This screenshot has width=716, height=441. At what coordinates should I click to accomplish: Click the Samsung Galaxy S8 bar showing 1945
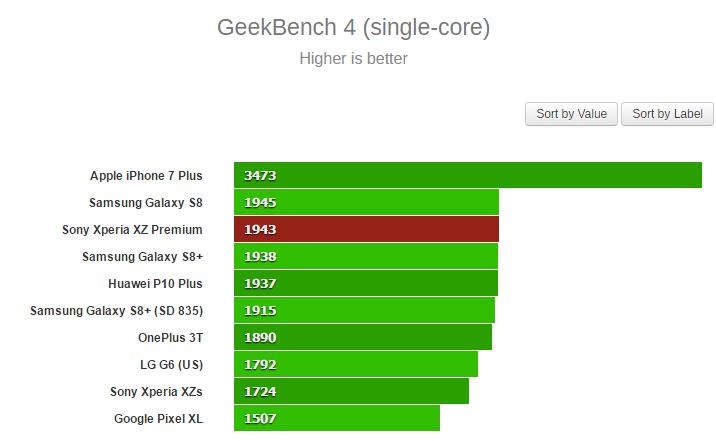[x=366, y=202]
